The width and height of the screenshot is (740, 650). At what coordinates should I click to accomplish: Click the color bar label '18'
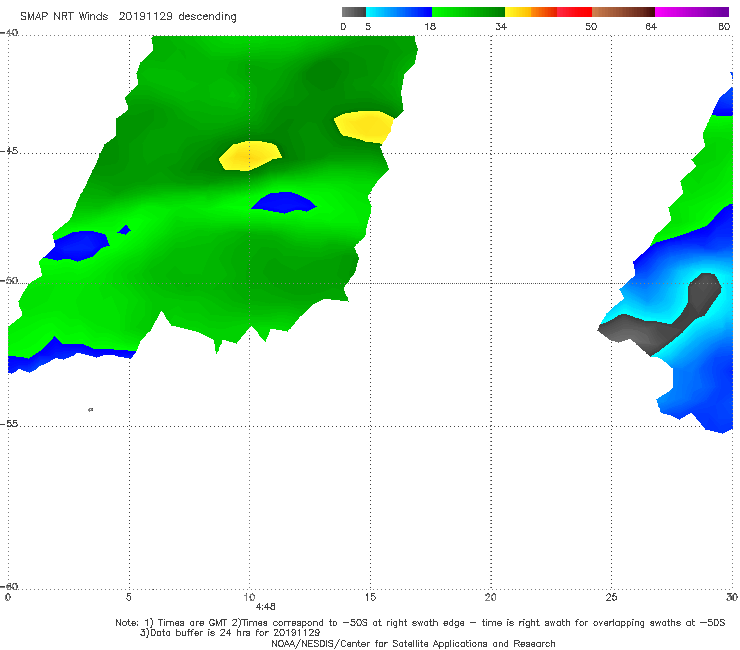pyautogui.click(x=430, y=26)
